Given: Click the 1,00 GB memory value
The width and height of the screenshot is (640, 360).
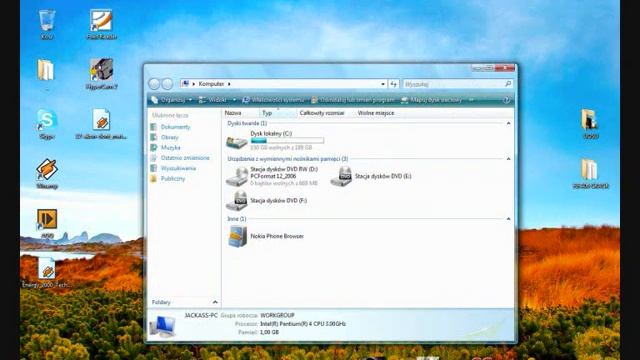Looking at the screenshot, I should 269,332.
